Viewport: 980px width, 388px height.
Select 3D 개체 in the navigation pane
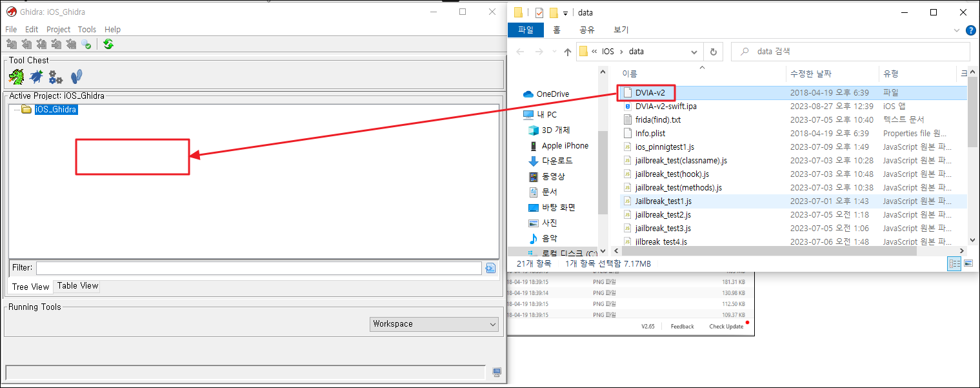coord(550,130)
